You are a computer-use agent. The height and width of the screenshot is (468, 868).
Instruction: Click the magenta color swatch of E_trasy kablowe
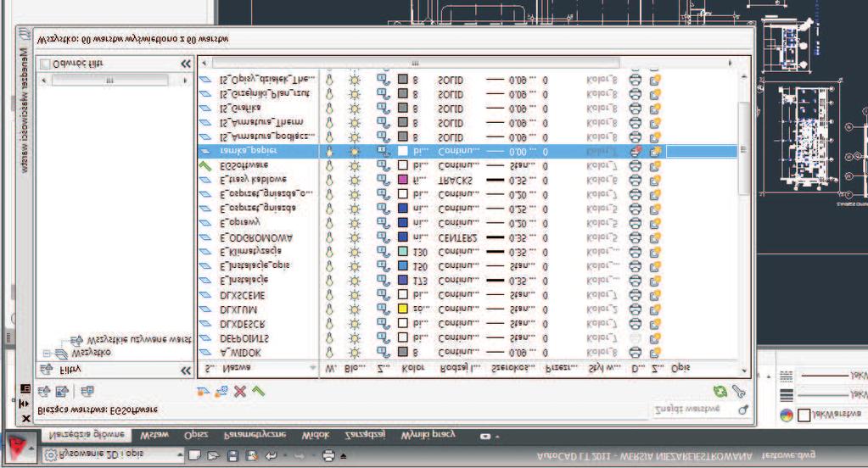(x=403, y=180)
